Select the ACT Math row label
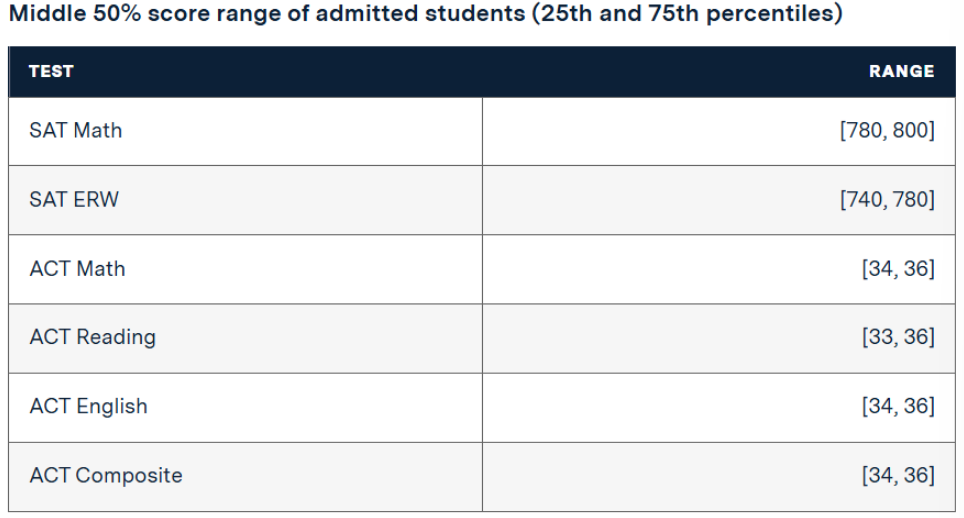Screen dimensions: 964x518 click(x=77, y=268)
